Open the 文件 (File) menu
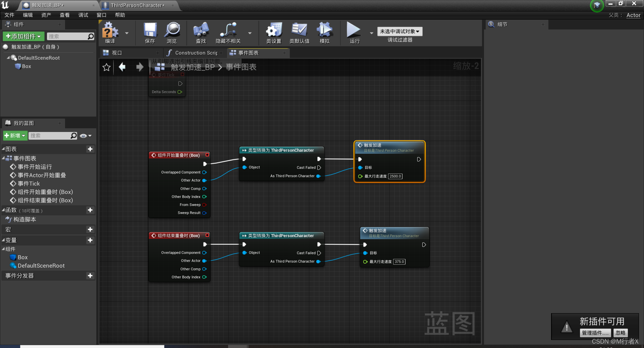This screenshot has height=348, width=644. pos(9,15)
